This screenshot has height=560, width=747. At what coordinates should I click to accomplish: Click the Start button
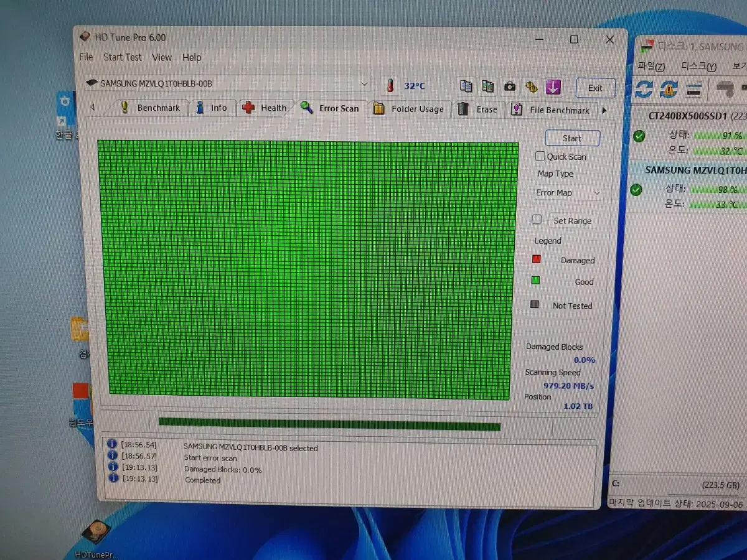click(x=572, y=138)
